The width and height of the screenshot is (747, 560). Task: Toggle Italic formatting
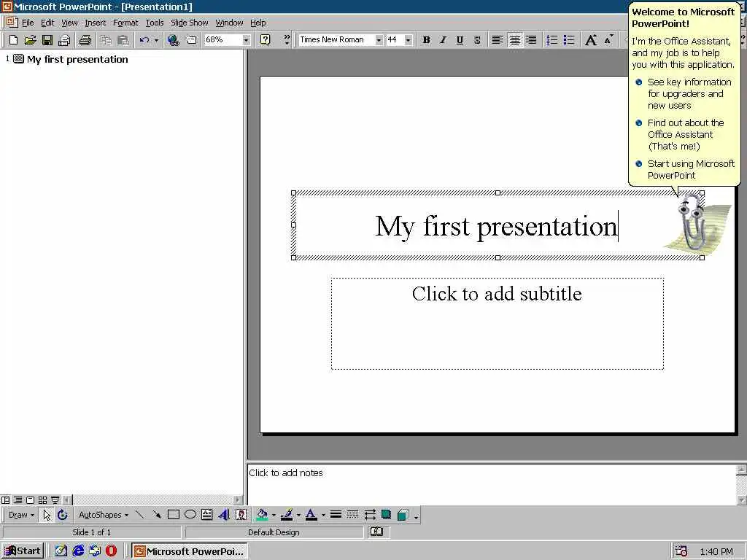coord(443,40)
